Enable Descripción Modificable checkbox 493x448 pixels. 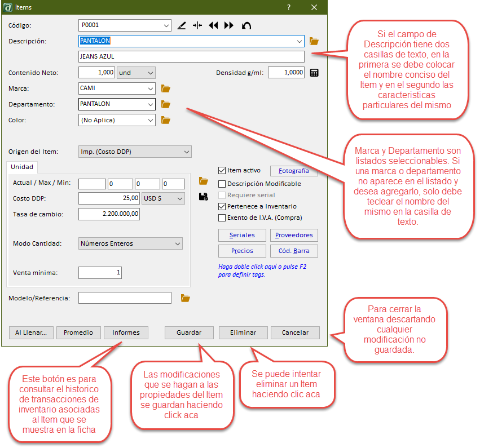coord(222,184)
